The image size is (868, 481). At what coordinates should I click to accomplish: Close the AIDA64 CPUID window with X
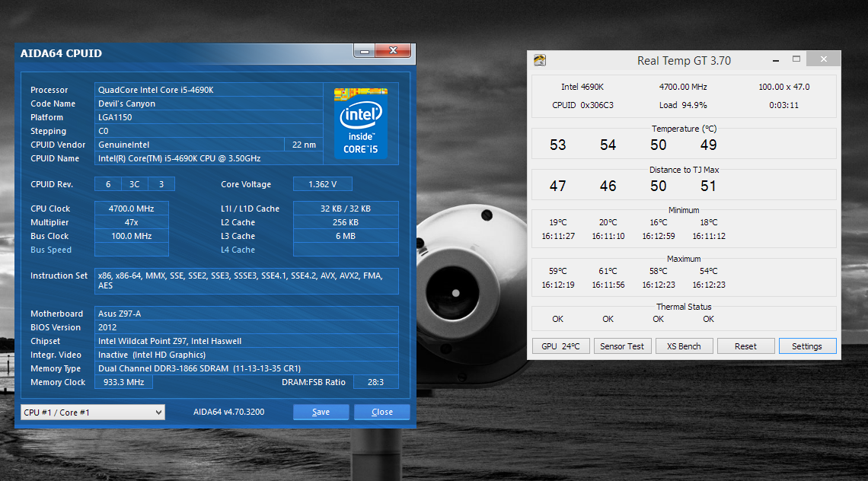pos(393,50)
